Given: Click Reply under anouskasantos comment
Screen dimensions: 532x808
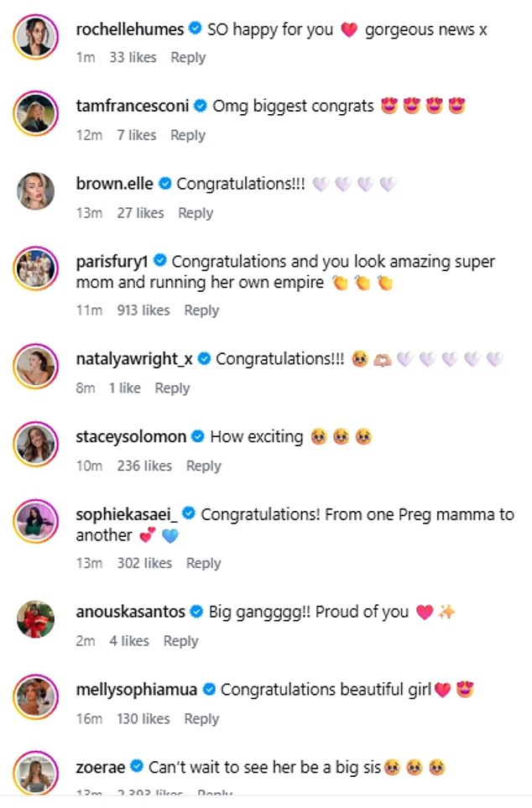Looking at the screenshot, I should [181, 640].
